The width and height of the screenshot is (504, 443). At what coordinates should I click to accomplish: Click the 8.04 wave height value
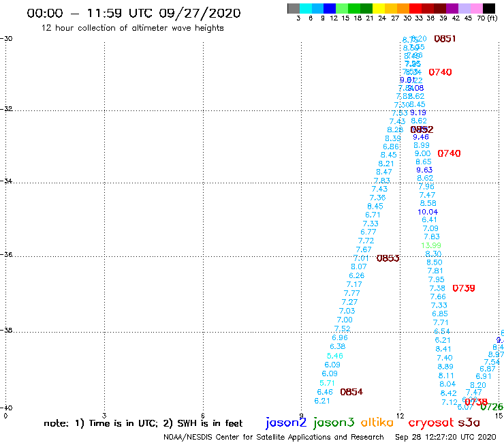click(447, 384)
